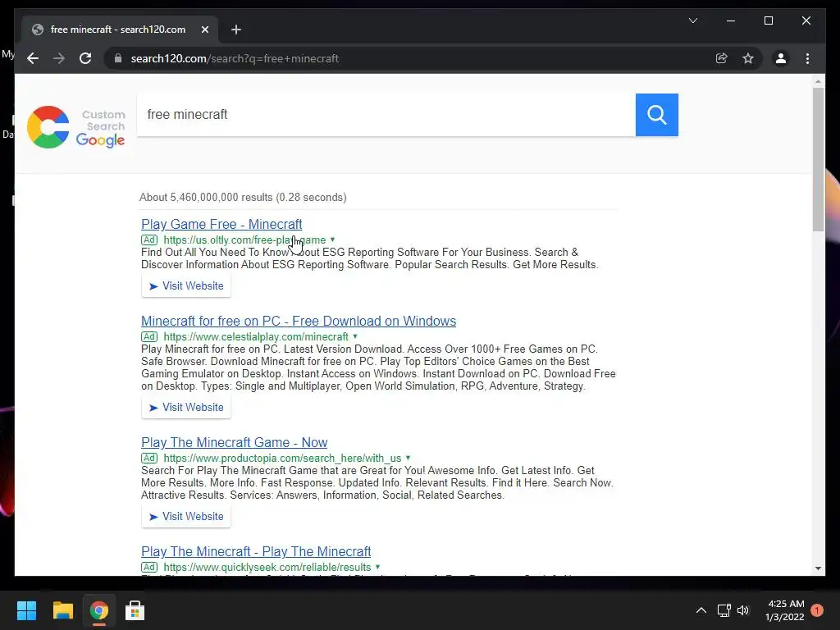Click the volume speaker tray icon

[x=743, y=610]
